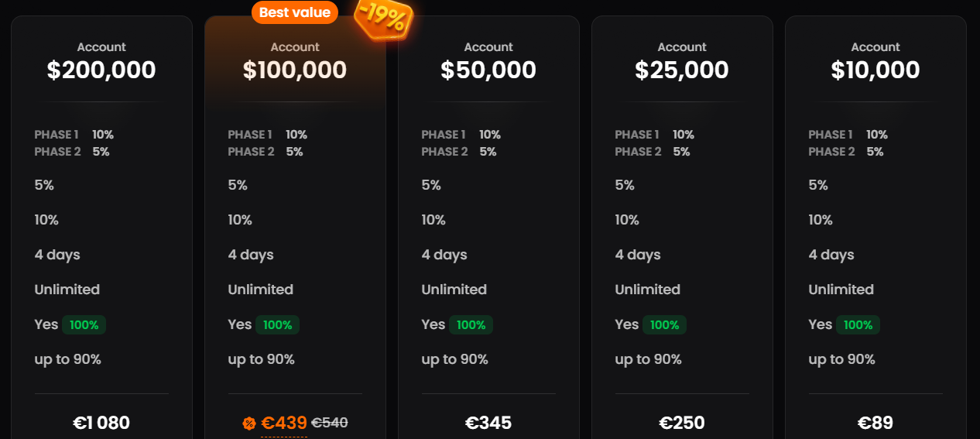
Task: Click the discounted €439 price
Action: click(284, 423)
